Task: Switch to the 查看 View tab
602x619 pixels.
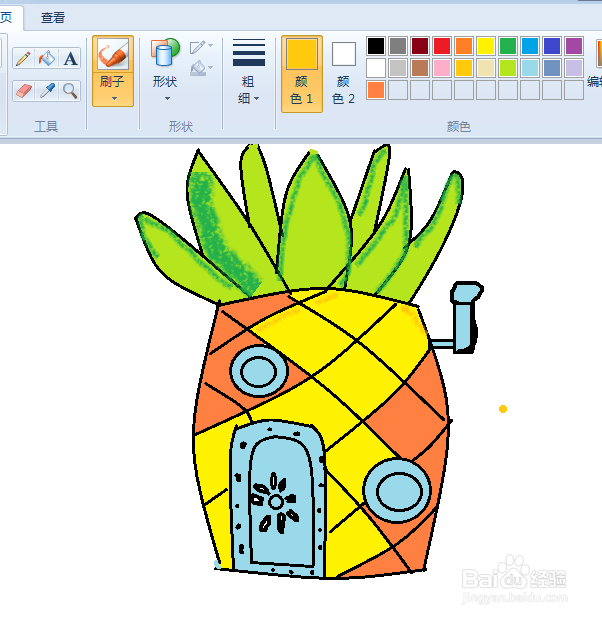Action: [53, 18]
